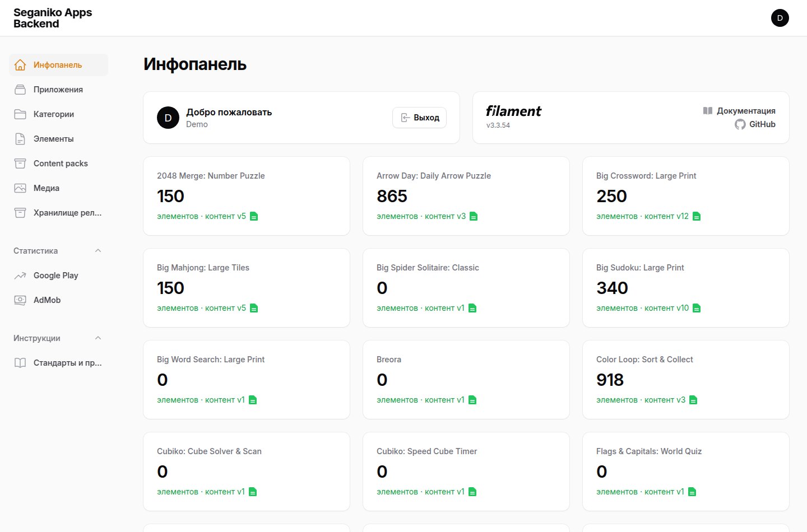Click the Cubiko: Speed Cube Timer title
The height and width of the screenshot is (532, 807).
(x=426, y=451)
